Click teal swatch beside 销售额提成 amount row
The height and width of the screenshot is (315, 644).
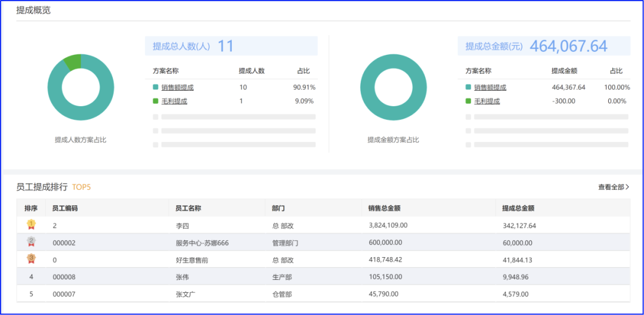468,88
